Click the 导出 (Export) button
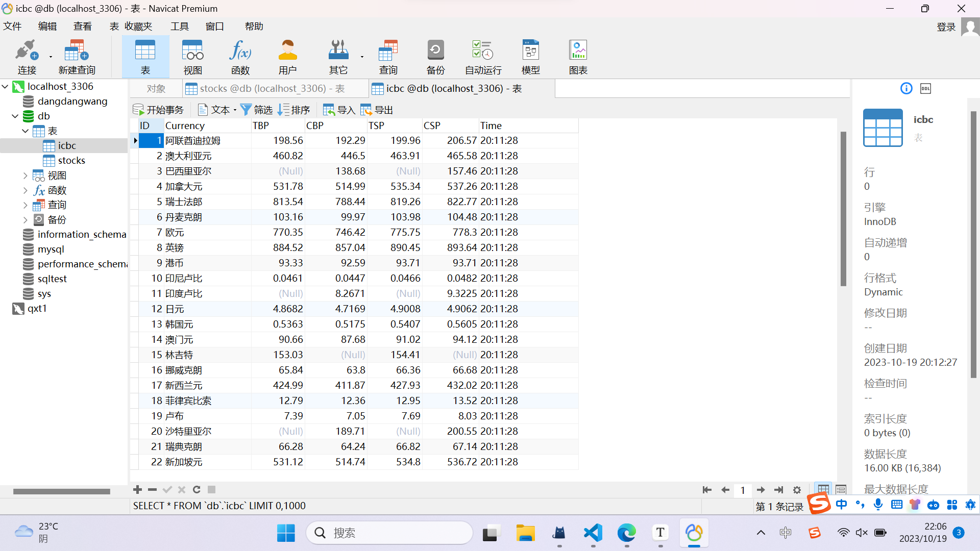This screenshot has height=551, width=980. pyautogui.click(x=377, y=110)
